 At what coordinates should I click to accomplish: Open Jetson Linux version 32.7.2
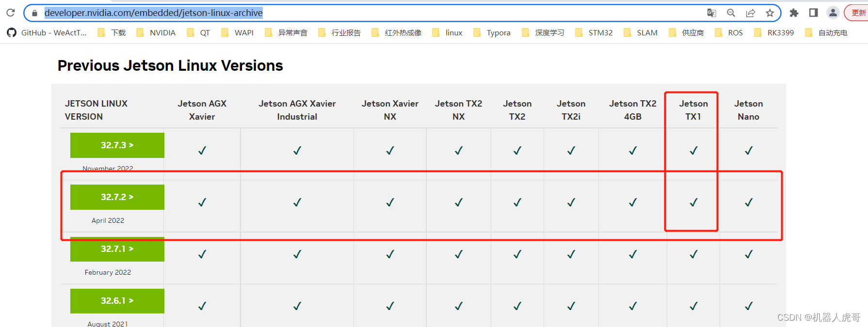click(x=117, y=197)
